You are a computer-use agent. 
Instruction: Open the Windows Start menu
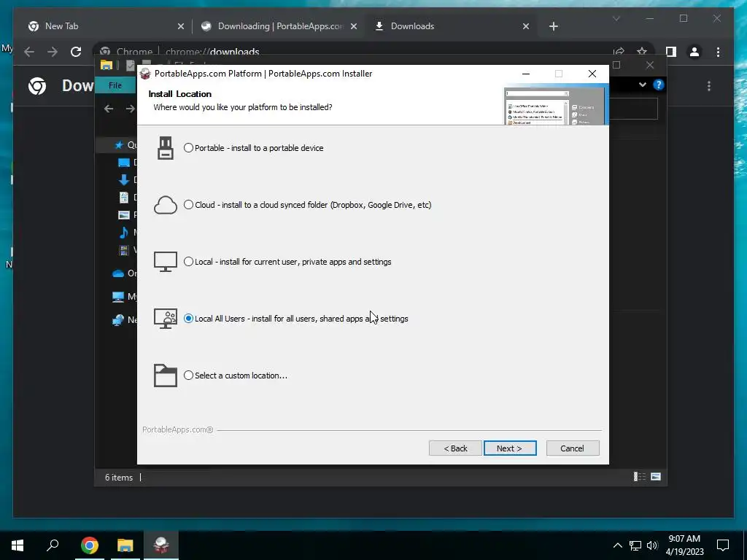(18, 545)
